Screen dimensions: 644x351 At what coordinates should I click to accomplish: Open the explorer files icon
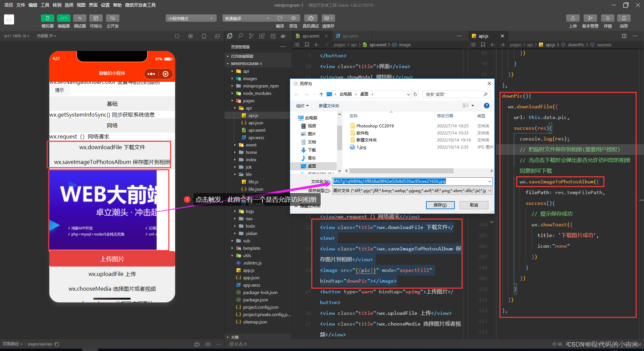pos(230,36)
